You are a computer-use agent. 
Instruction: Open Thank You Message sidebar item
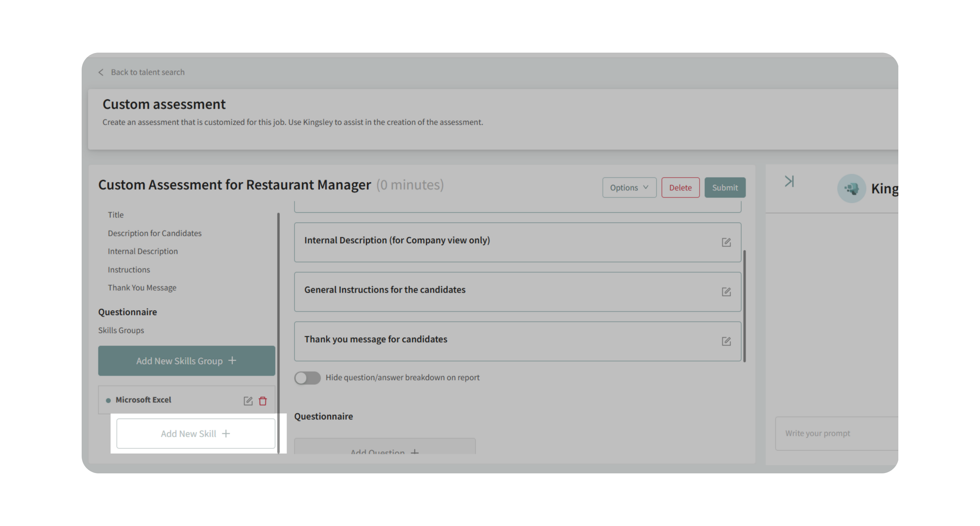(142, 288)
